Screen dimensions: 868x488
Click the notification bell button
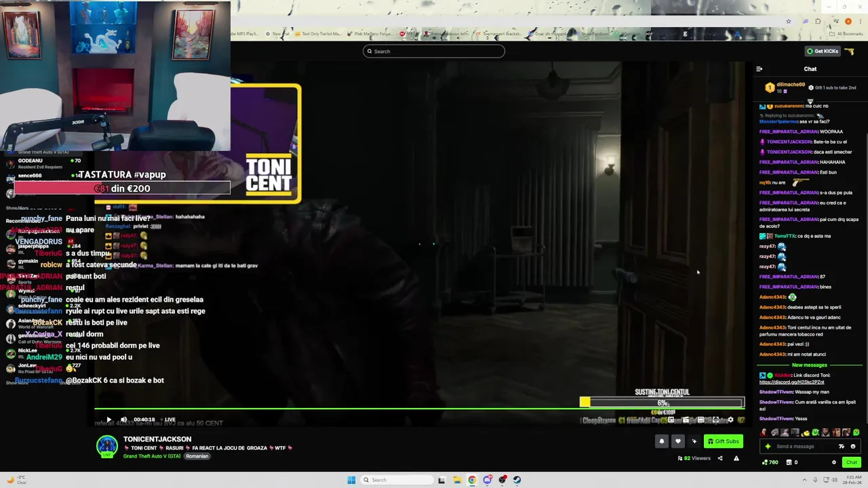click(662, 441)
